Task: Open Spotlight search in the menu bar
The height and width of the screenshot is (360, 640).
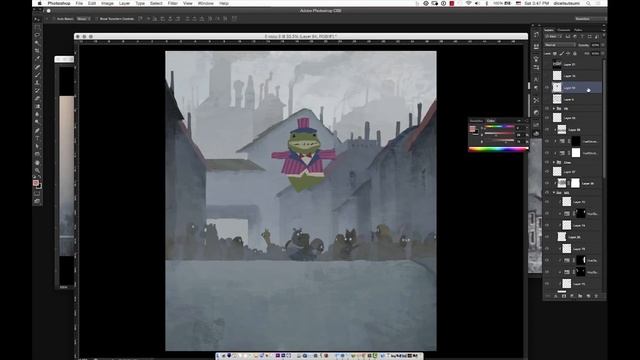Action: pyautogui.click(x=588, y=3)
